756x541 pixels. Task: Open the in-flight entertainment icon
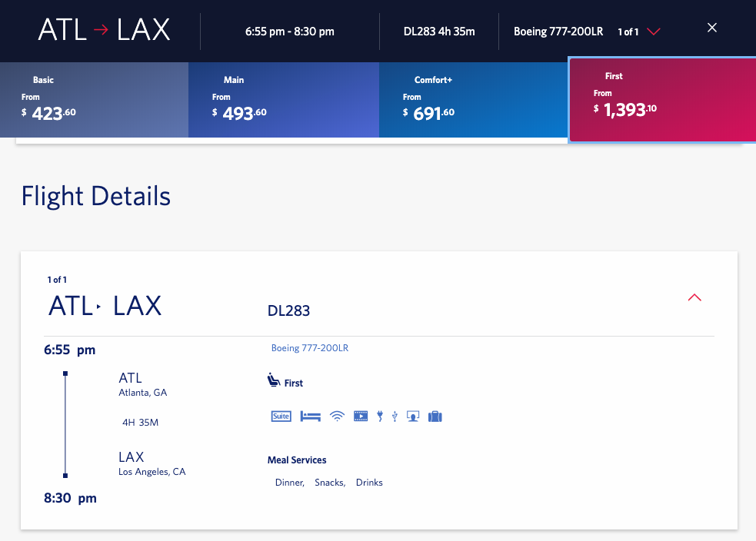(x=360, y=416)
